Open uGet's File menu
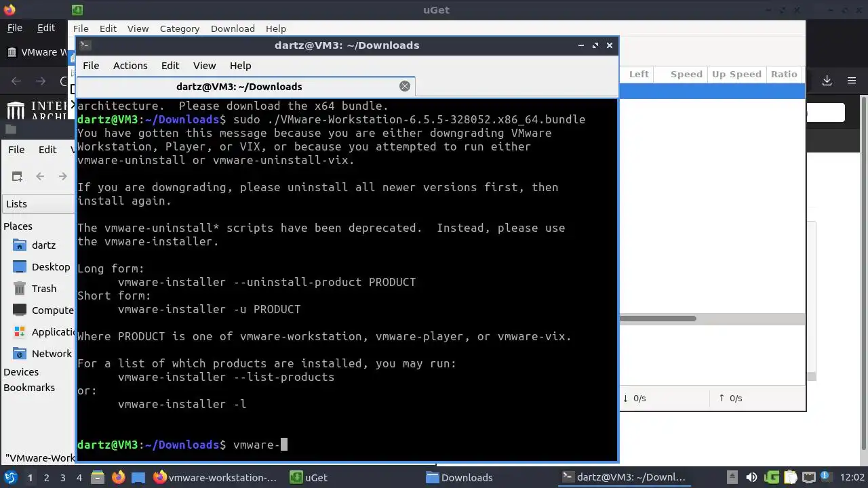 pyautogui.click(x=81, y=28)
